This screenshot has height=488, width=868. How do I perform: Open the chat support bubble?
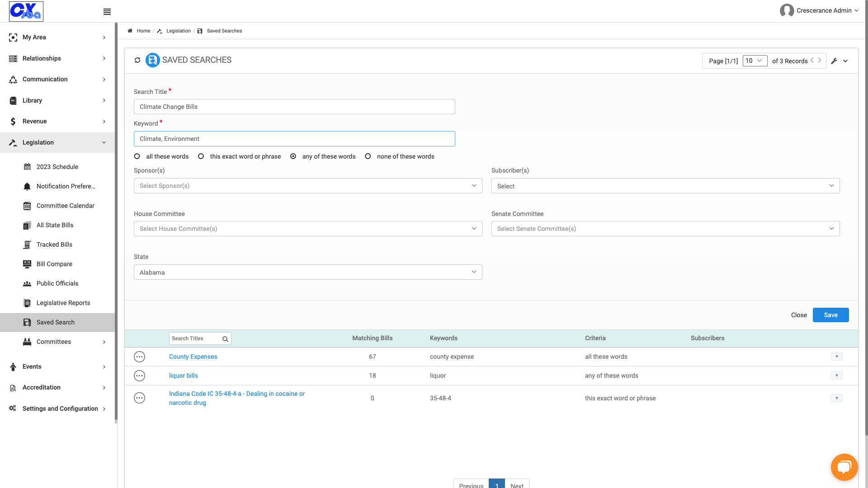pos(844,467)
